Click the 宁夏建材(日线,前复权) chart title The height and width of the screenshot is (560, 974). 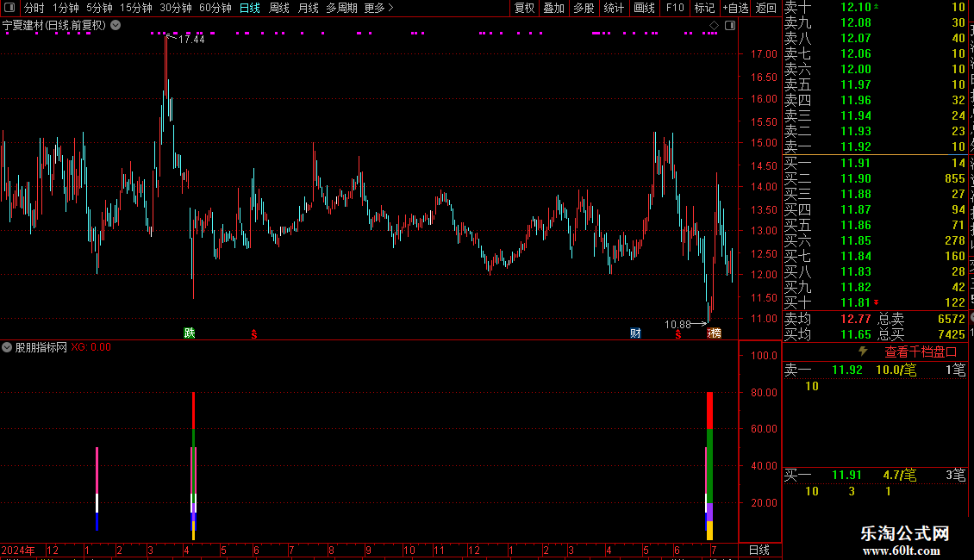coord(54,26)
